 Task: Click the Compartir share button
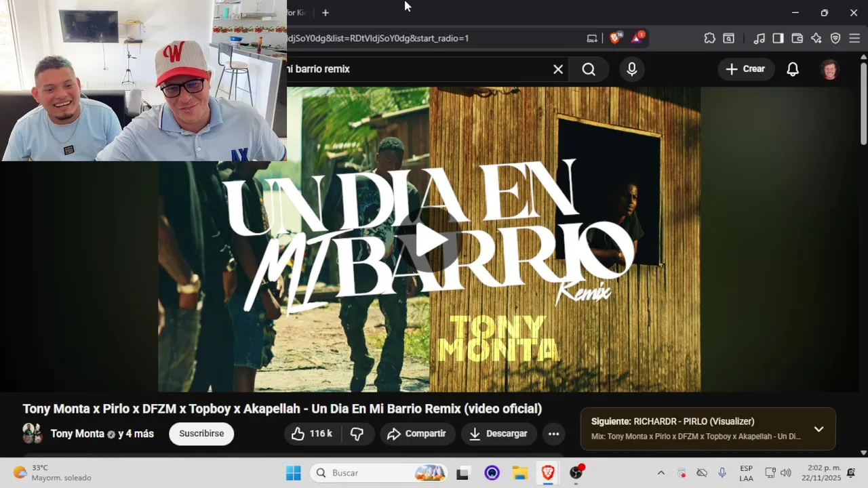click(416, 434)
